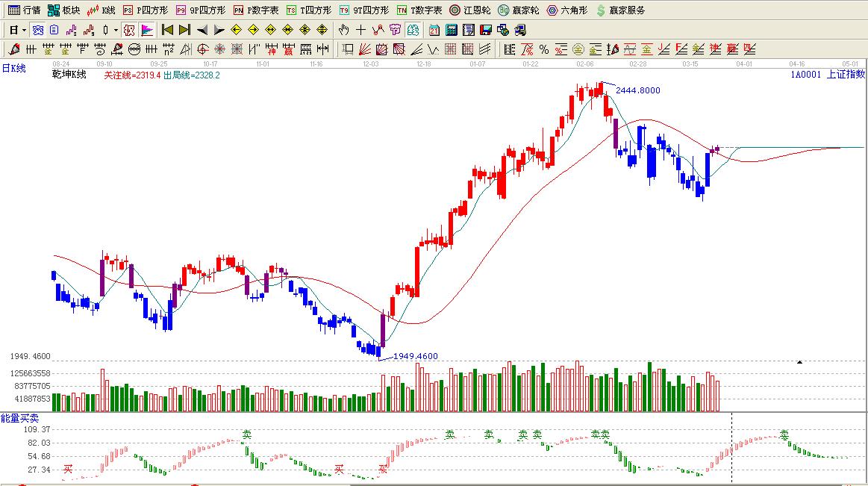Expand the candlestick style dropdown arrow
Screen dimensions: 868x486
tap(116, 30)
